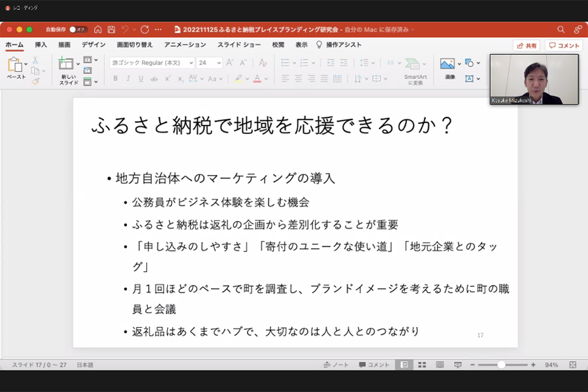Viewport: 588px width, 392px height.
Task: Click the コメント button at top right
Action: 564,46
